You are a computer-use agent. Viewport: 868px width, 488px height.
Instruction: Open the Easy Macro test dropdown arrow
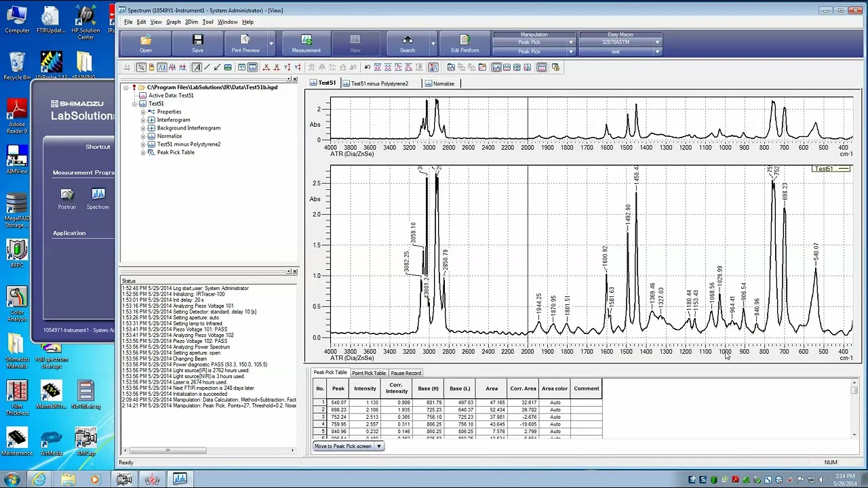(657, 52)
